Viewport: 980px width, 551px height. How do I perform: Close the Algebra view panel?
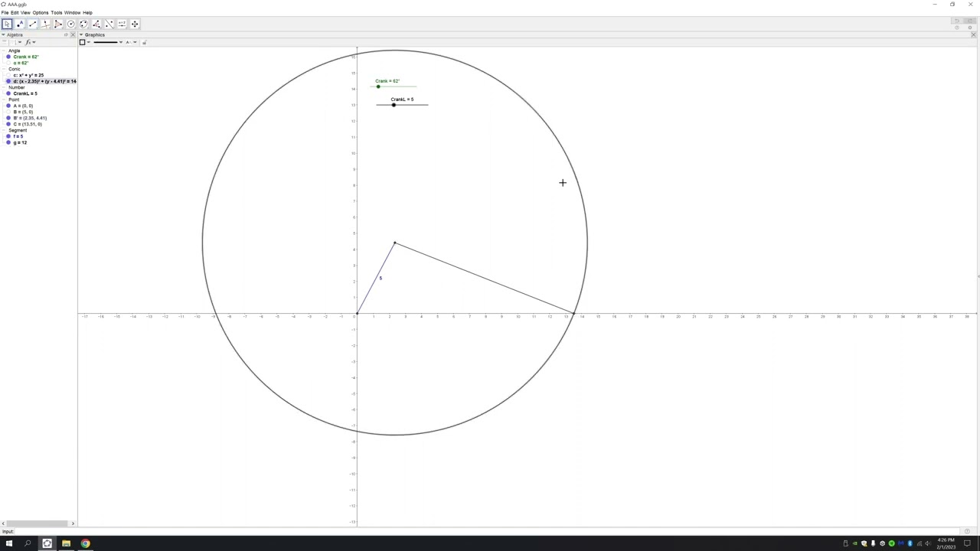(73, 34)
